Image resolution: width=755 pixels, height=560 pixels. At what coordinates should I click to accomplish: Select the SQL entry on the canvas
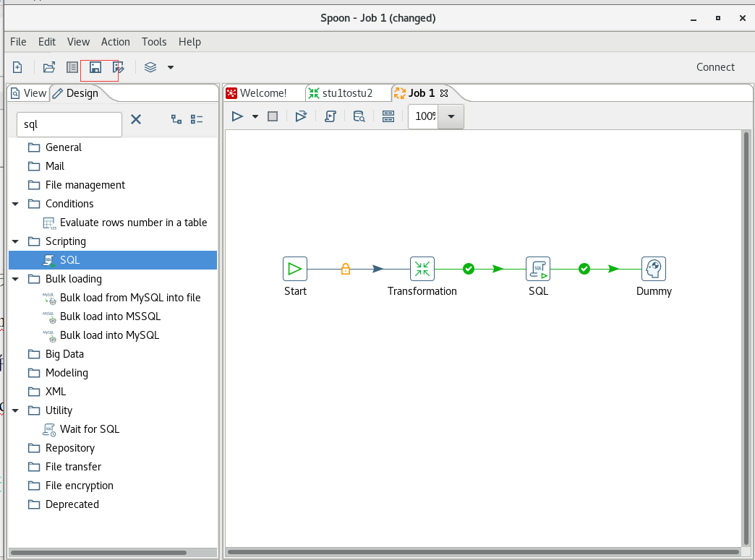538,269
